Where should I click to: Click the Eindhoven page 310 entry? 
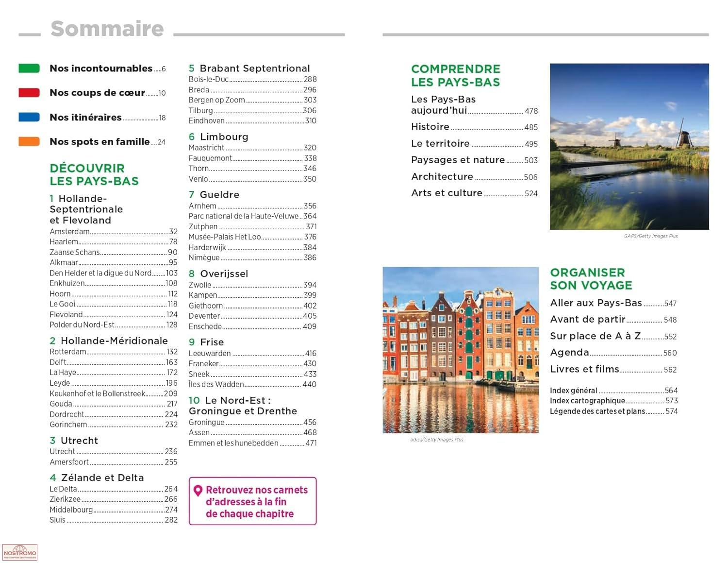pyautogui.click(x=253, y=121)
